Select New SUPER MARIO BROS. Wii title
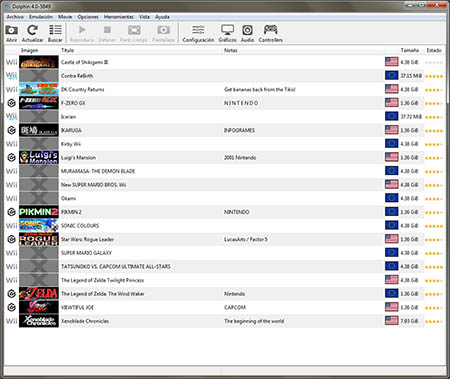 93,185
